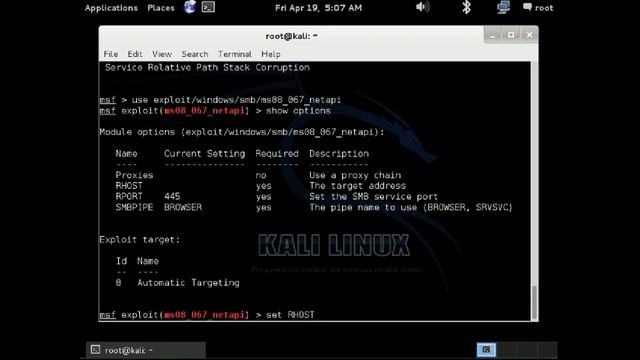Image resolution: width=640 pixels, height=360 pixels.
Task: Switch to the second workspace in switcher
Action: (x=506, y=350)
